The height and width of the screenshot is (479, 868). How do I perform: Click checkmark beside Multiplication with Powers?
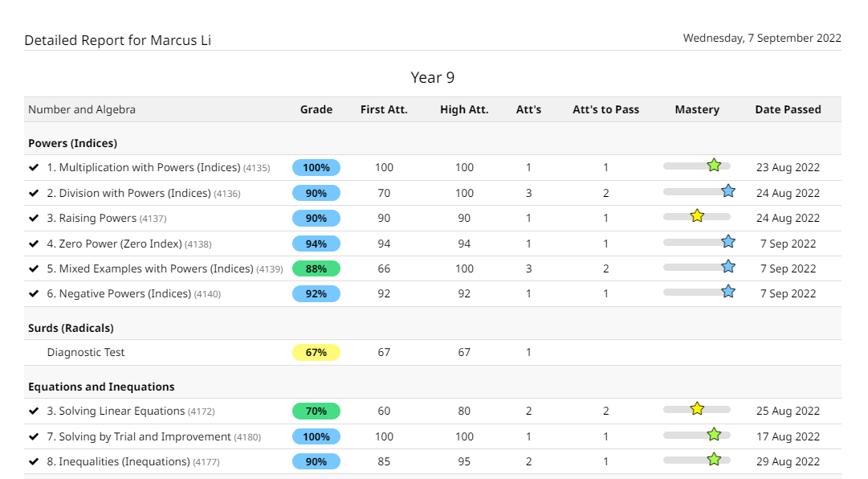34,168
